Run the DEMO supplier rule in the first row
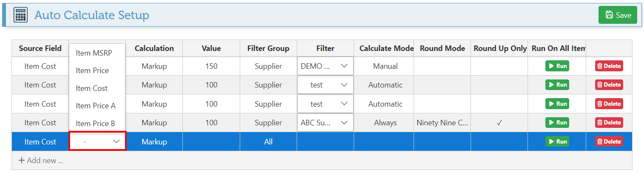 pos(557,66)
